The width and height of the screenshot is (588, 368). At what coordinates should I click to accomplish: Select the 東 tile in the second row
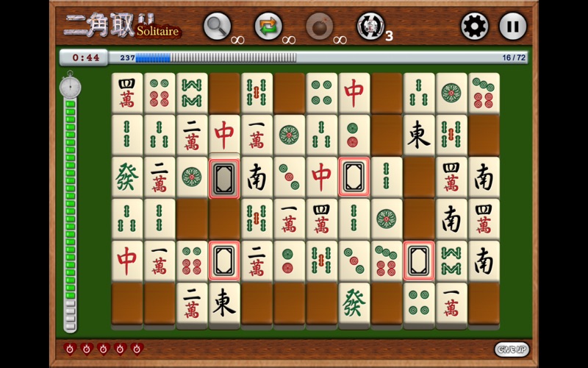(x=419, y=135)
